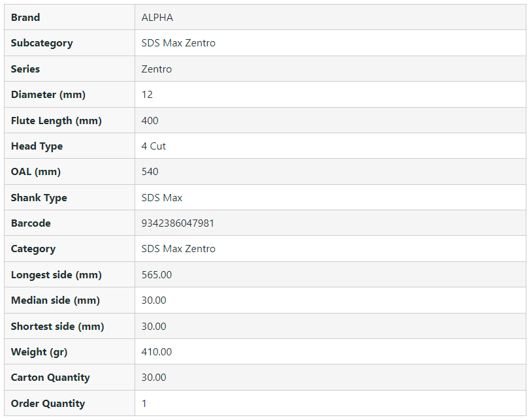Image resolution: width=531 pixels, height=420 pixels.
Task: Select the diameter value 12
Action: click(147, 95)
